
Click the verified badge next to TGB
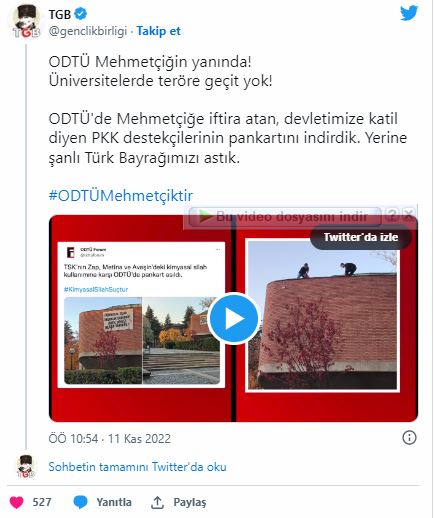(81, 14)
